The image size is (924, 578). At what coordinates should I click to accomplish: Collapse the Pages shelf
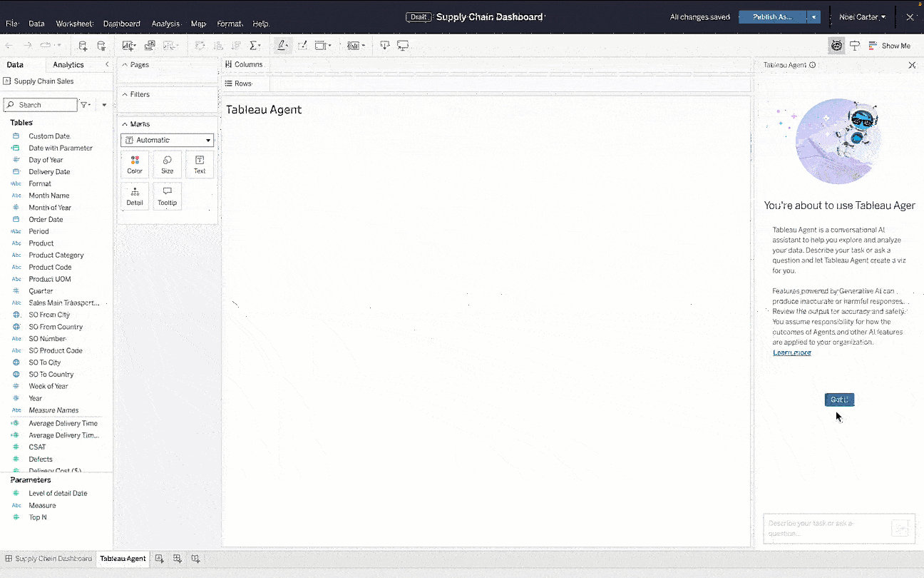(x=125, y=65)
